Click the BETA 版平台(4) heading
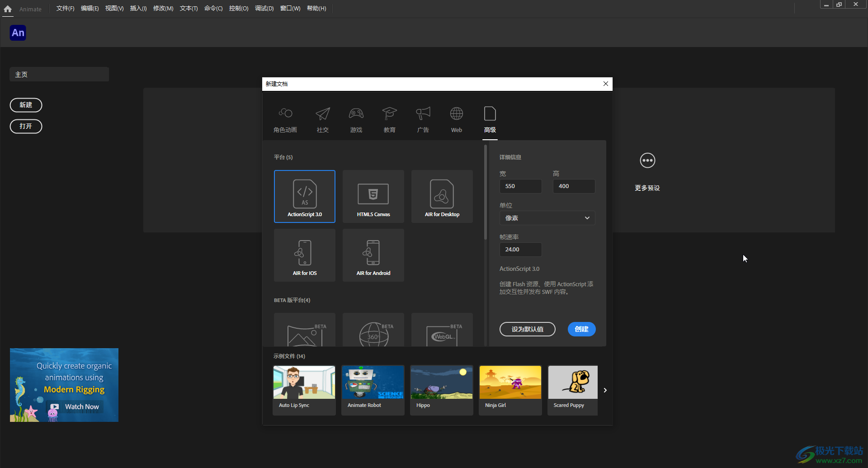Viewport: 868px width, 468px height. 292,300
